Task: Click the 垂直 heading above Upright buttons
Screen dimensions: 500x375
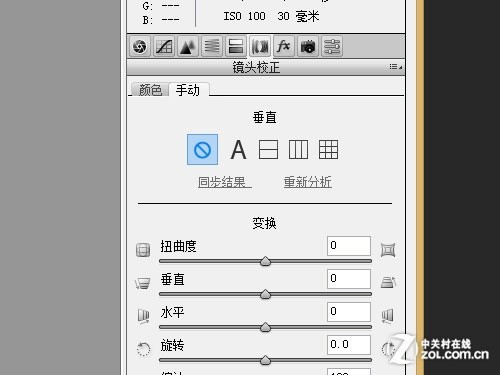Action: [x=264, y=117]
